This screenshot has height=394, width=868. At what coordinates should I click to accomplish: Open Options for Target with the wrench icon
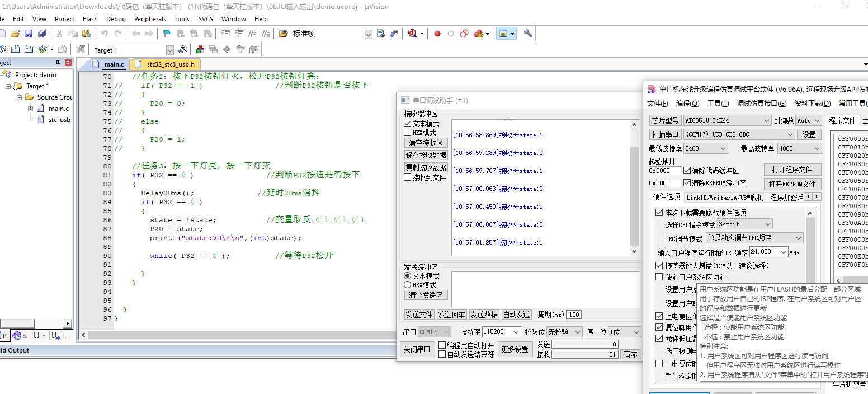coord(527,33)
